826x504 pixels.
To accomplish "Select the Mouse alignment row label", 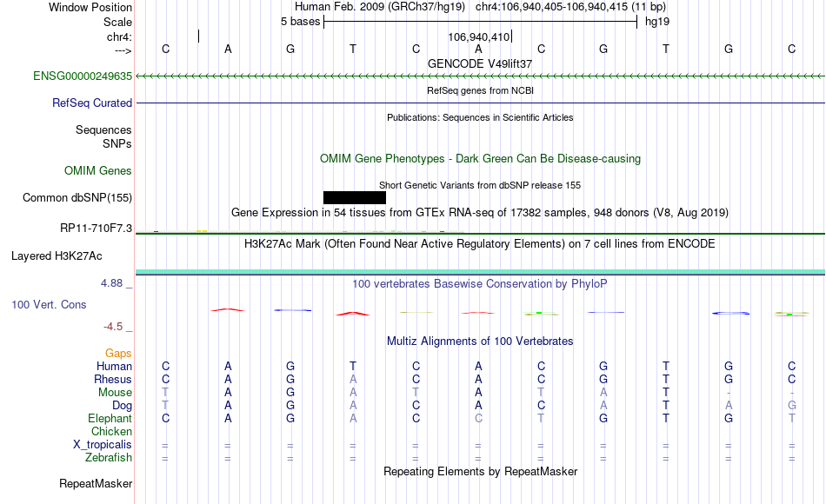I will click(116, 393).
